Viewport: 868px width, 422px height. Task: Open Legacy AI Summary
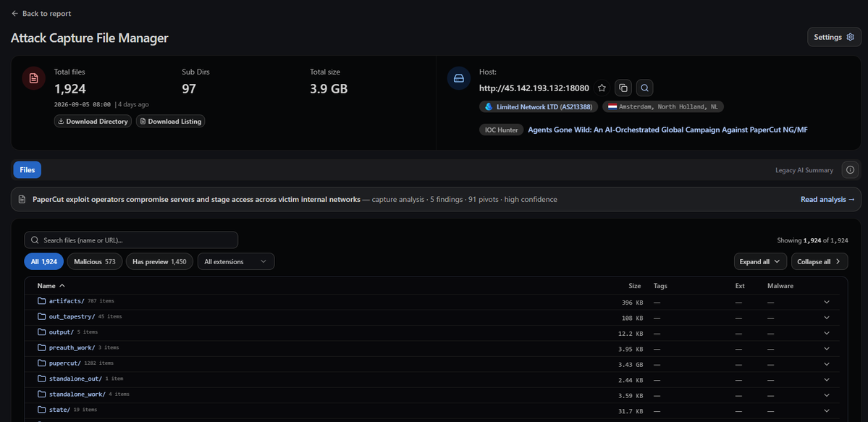point(804,170)
